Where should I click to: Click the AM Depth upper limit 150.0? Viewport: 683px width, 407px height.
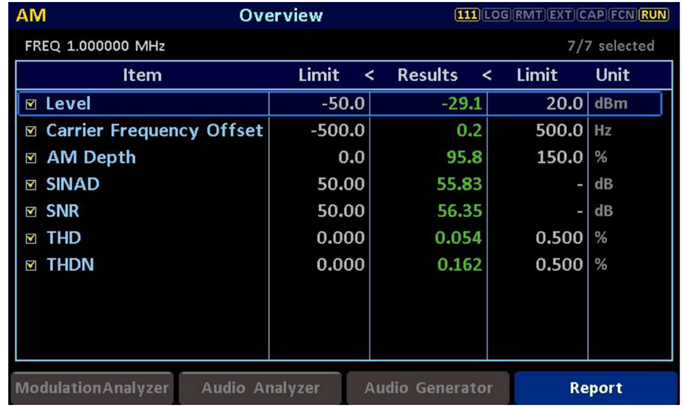tap(559, 158)
